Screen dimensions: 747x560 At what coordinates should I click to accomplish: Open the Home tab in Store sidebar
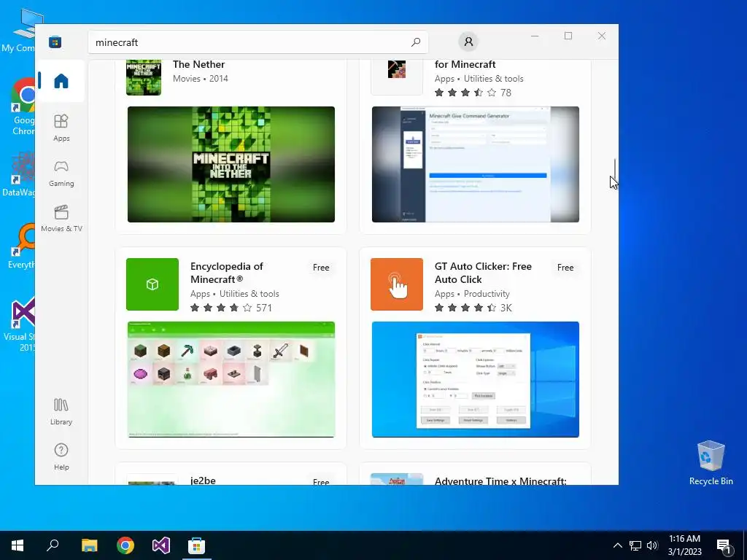[61, 81]
